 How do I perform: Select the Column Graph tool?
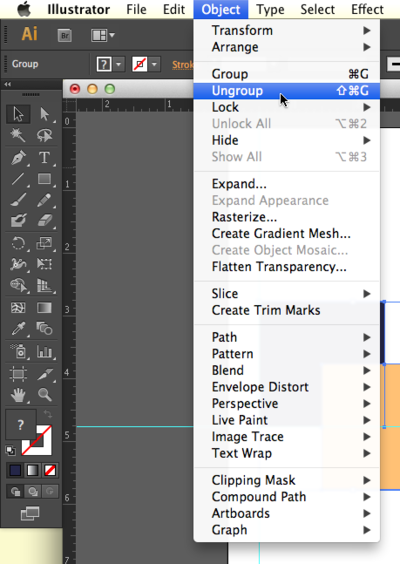click(x=44, y=351)
